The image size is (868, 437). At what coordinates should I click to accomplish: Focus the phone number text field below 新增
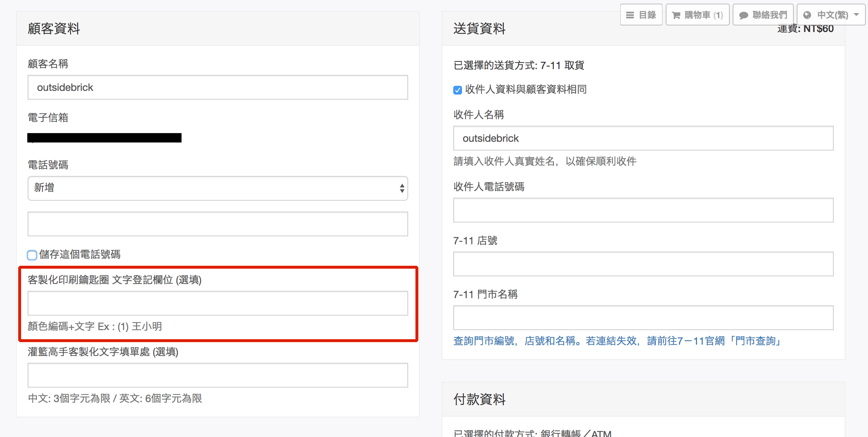218,224
